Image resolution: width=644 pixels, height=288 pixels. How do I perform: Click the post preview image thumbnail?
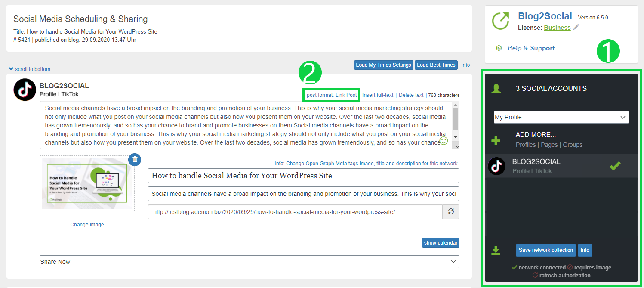click(87, 183)
